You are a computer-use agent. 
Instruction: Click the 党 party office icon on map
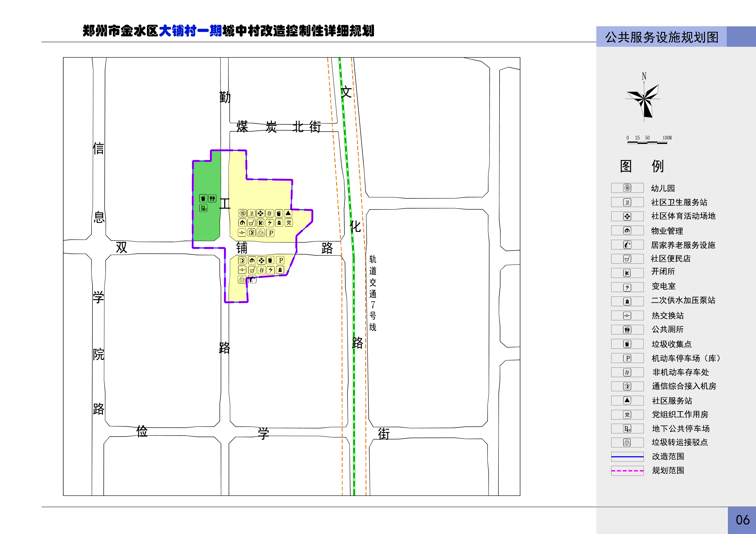point(289,223)
